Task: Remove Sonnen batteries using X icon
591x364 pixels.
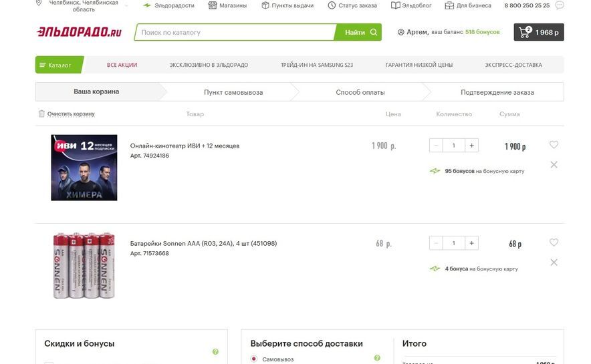Action: [x=554, y=262]
